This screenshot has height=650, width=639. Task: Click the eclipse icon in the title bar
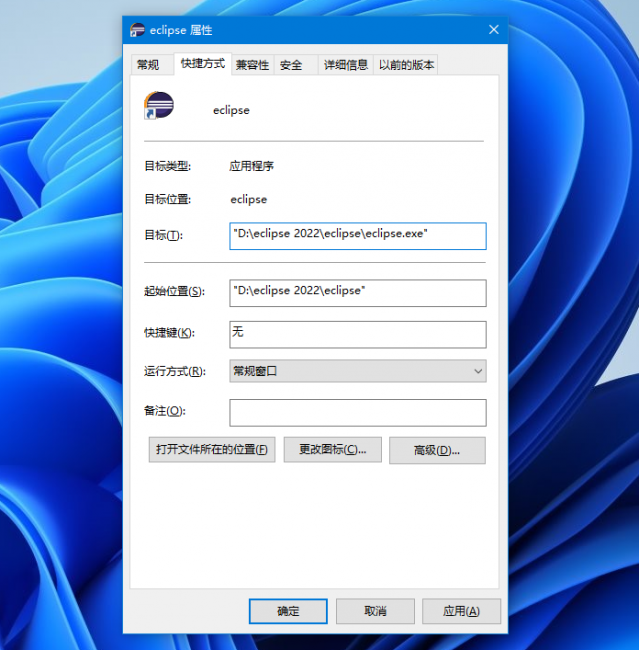137,30
